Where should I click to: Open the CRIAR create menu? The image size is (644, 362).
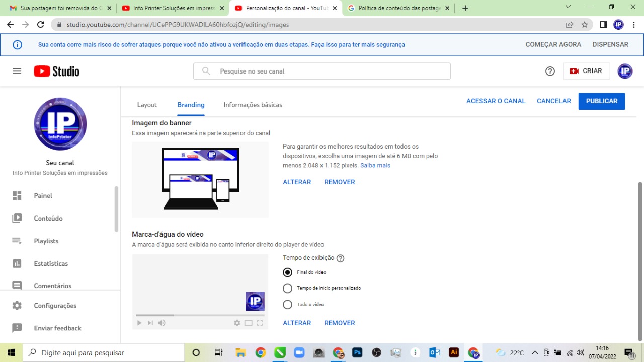pyautogui.click(x=586, y=71)
